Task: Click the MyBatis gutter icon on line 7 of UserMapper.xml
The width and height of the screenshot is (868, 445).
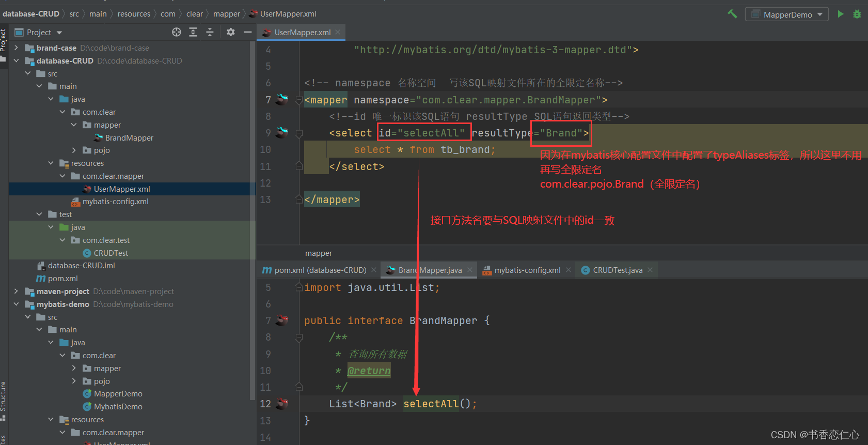Action: tap(282, 99)
